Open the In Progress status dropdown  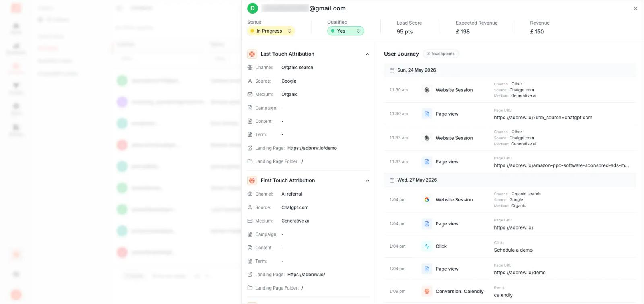tap(271, 31)
